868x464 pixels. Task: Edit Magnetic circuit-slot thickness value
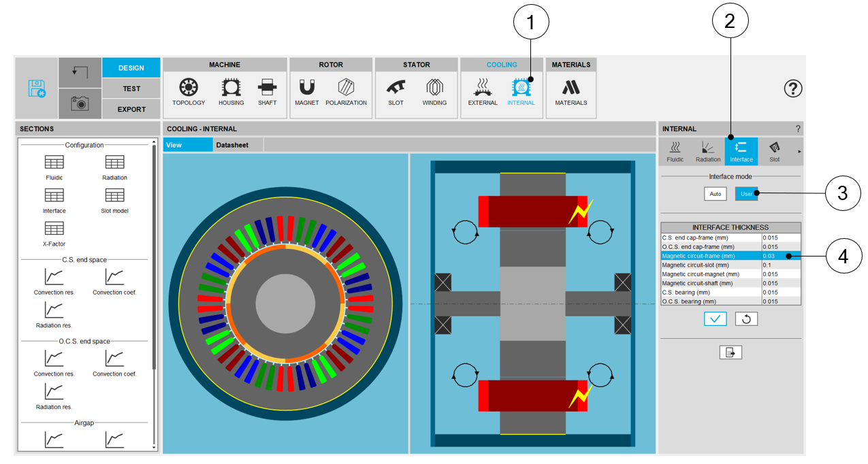(781, 265)
